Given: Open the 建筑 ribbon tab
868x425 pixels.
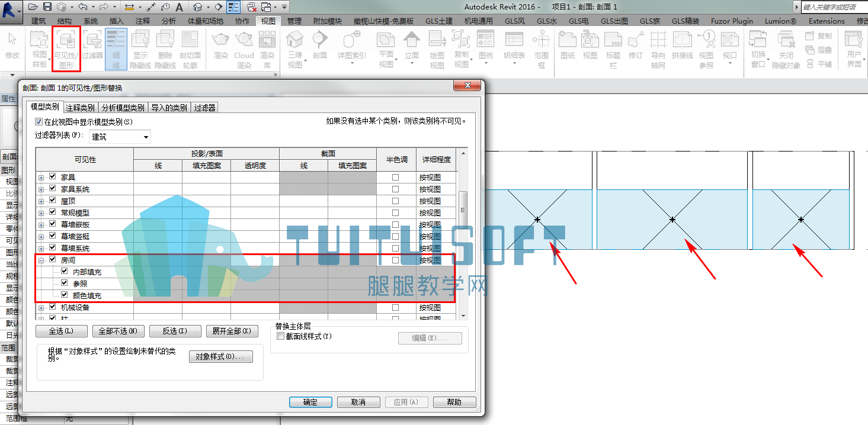Looking at the screenshot, I should pyautogui.click(x=39, y=21).
